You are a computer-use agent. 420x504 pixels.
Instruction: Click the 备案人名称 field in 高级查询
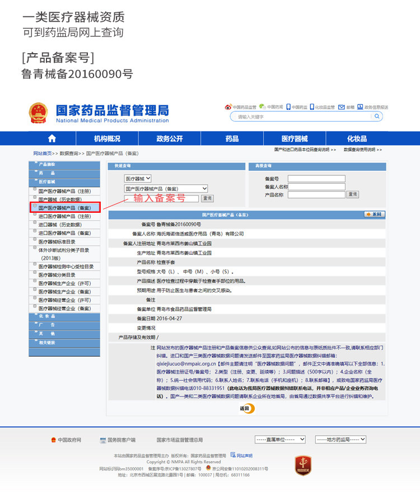point(316,186)
